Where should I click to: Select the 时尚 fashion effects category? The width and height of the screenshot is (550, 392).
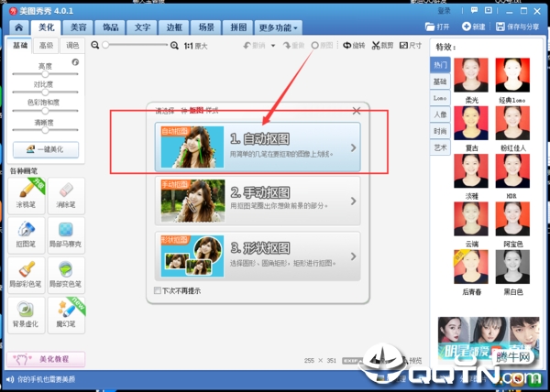coord(440,131)
